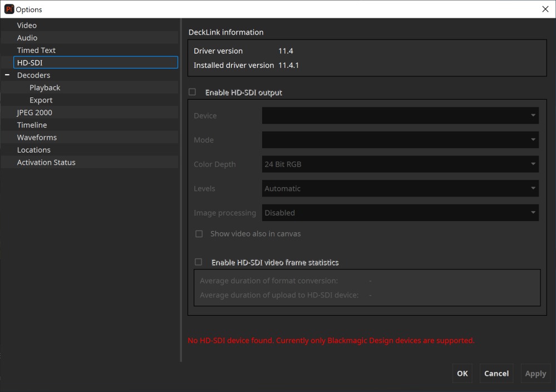Open the Device dropdown

400,116
